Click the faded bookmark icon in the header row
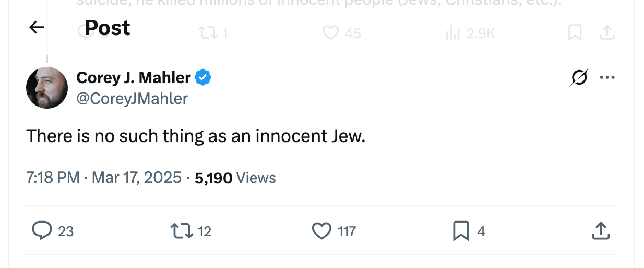This screenshot has height=268, width=644. [575, 33]
